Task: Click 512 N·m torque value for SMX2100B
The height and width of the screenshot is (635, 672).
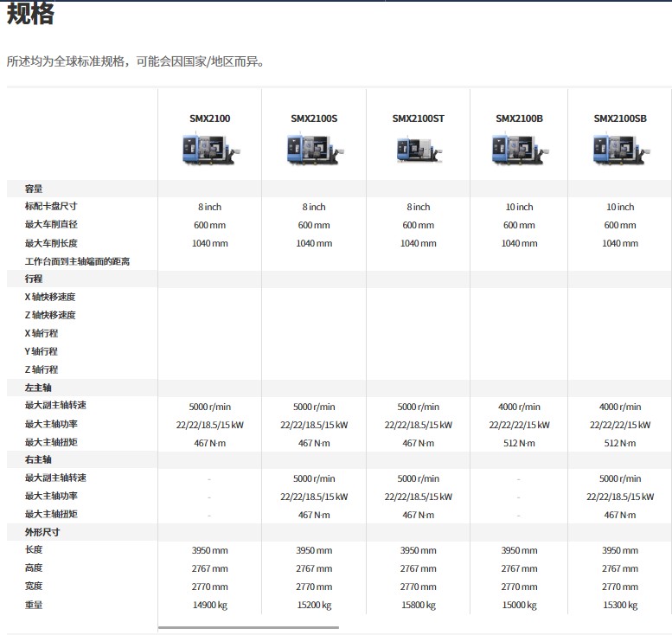Action: pos(520,443)
